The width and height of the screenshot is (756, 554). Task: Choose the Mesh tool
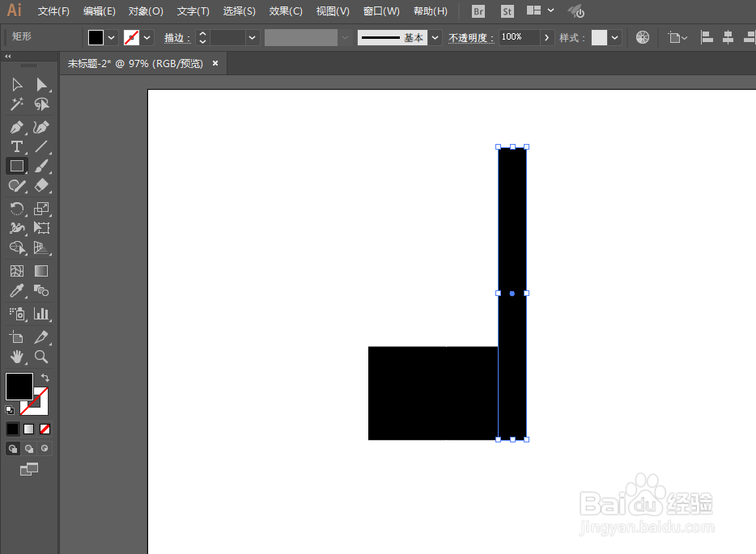pos(17,271)
